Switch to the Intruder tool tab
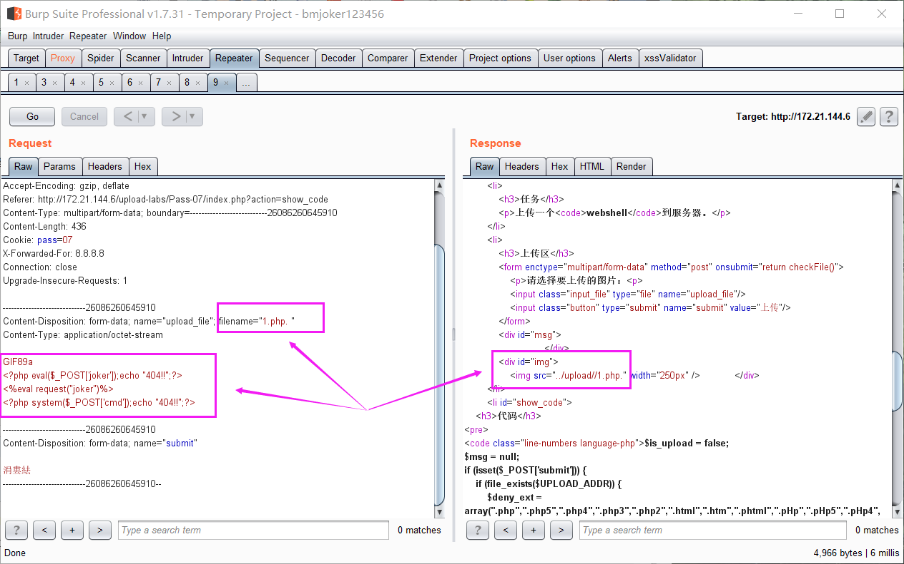The height and width of the screenshot is (564, 904). tap(187, 58)
